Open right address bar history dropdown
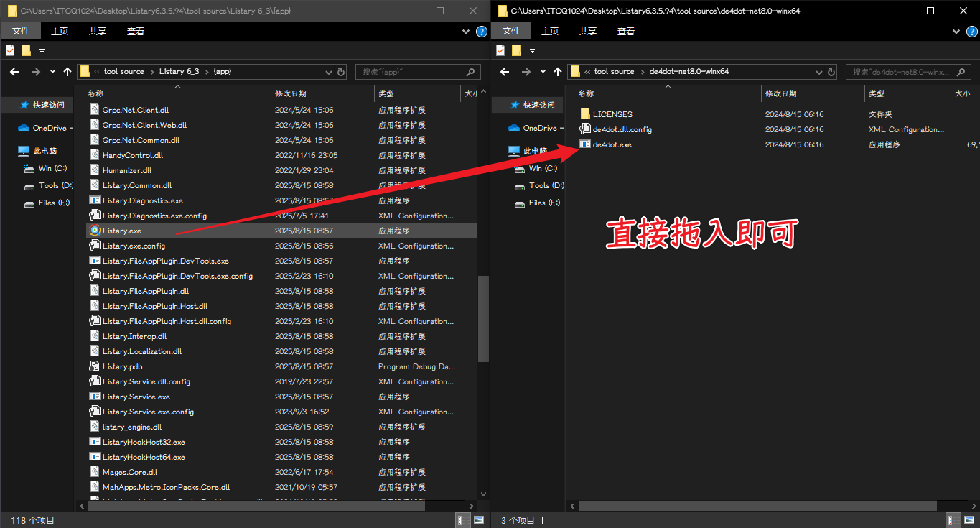 [x=818, y=72]
